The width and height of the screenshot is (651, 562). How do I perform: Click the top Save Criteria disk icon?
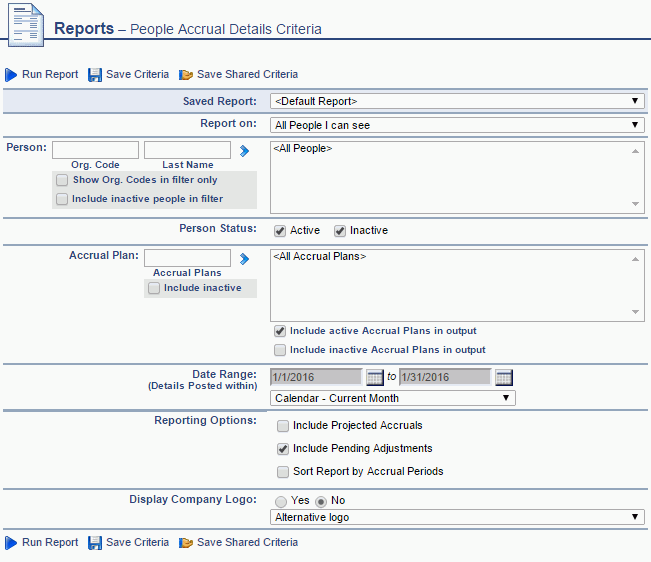[95, 75]
